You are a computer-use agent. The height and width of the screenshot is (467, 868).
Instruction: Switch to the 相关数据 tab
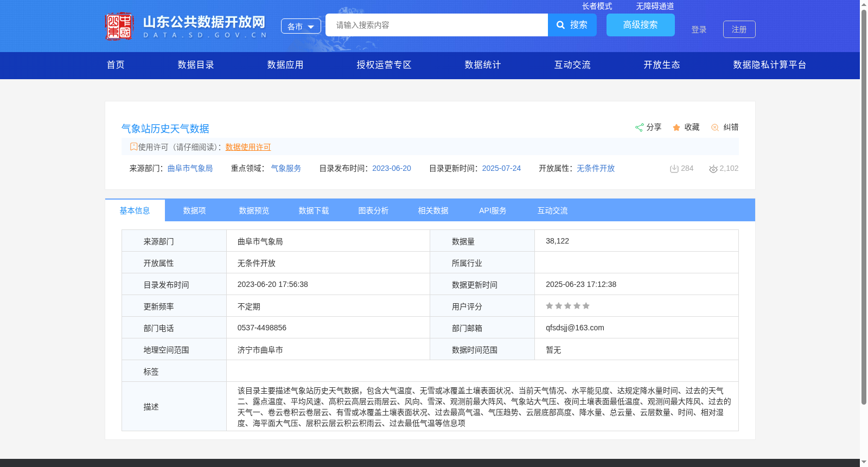tap(433, 210)
